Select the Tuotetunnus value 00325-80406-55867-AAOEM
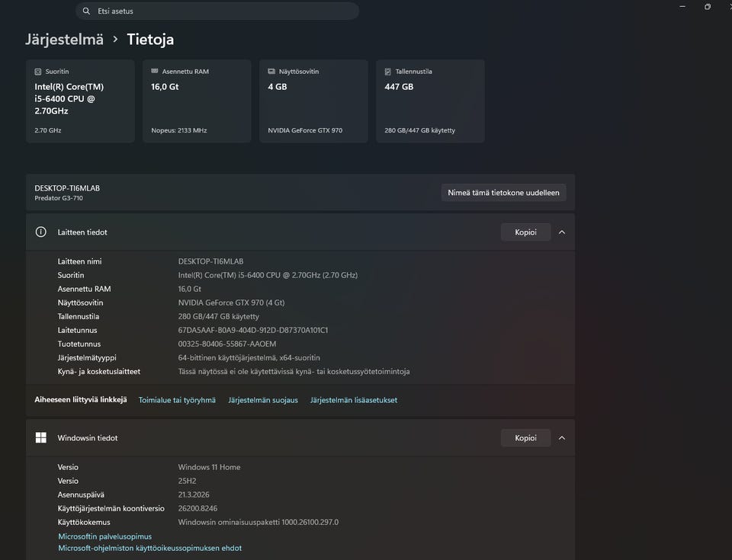 [227, 344]
